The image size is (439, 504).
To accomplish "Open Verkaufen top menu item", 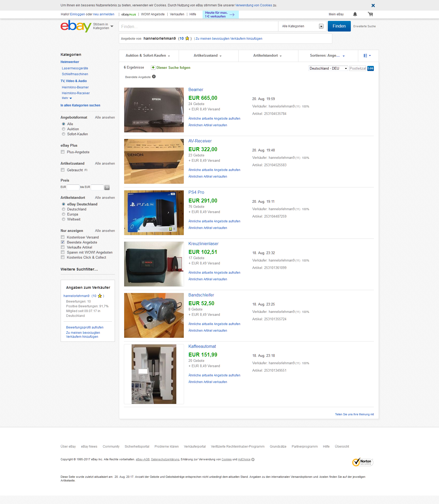I will click(x=177, y=14).
